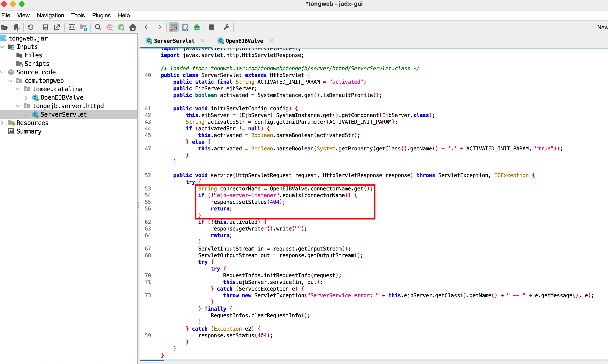Viewport: 608px width, 364px height.
Task: Open the Navigation menu
Action: 50,15
